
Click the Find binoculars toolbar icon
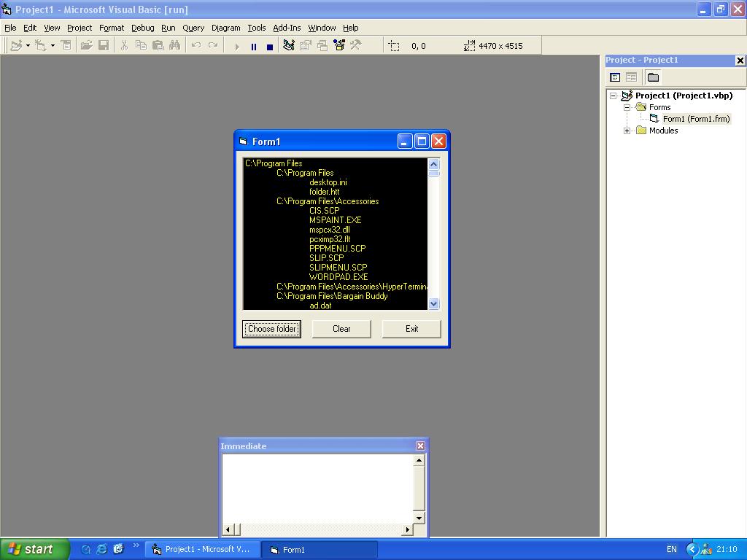175,45
